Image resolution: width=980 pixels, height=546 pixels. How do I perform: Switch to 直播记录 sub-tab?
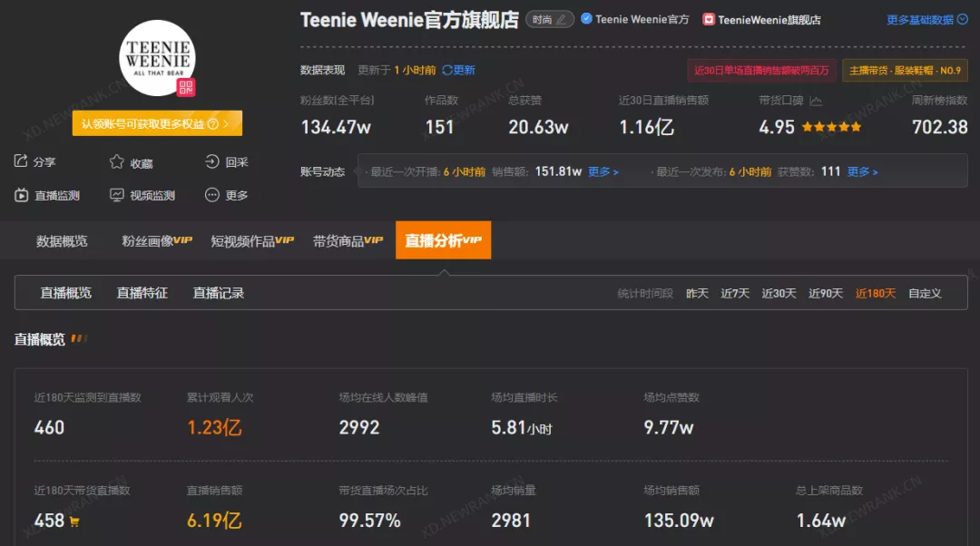(x=218, y=293)
